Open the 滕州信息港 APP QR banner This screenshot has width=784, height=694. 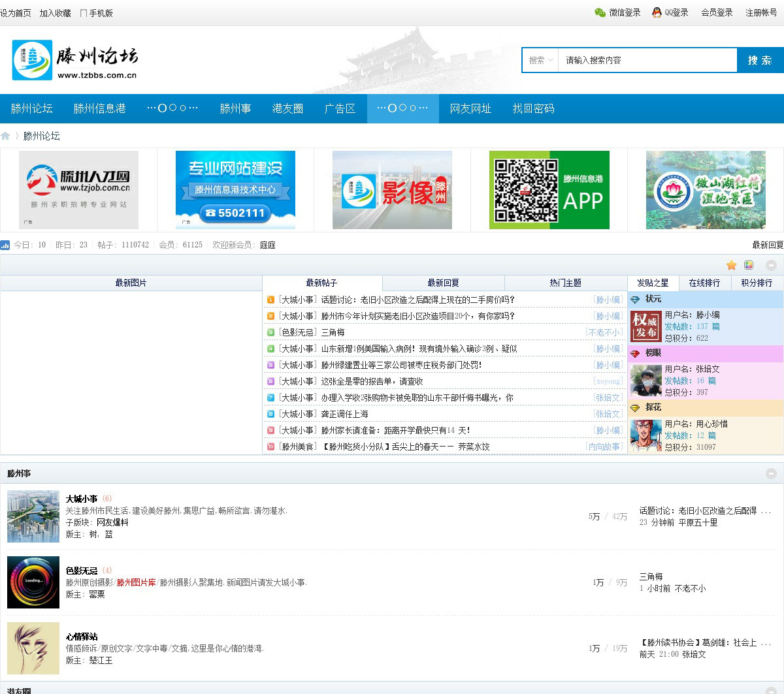pos(549,190)
